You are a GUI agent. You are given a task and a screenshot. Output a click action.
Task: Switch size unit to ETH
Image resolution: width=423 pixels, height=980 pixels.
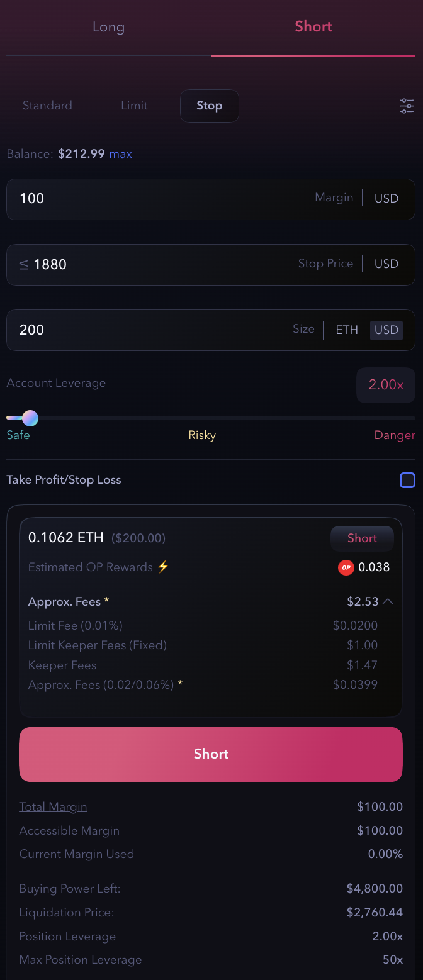coord(347,330)
